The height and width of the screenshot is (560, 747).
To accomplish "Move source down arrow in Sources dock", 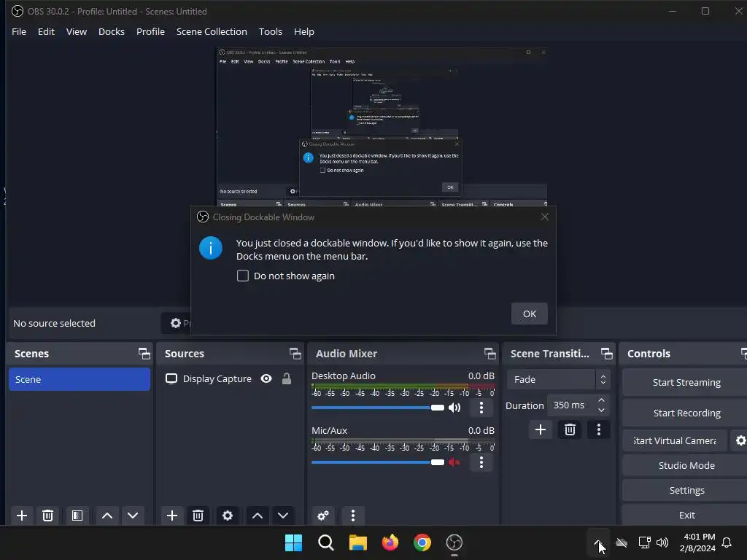I will (x=283, y=516).
